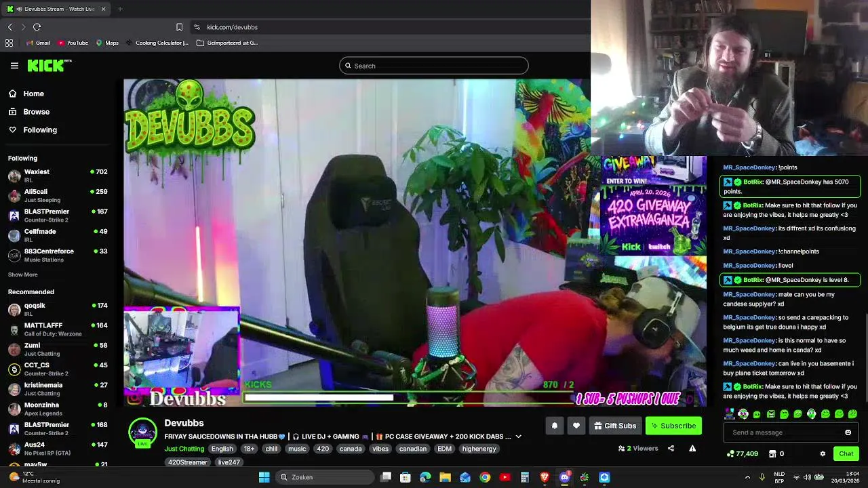Screen dimensions: 868x488
Task: Open the Calculator taskbar icon
Action: [524, 477]
